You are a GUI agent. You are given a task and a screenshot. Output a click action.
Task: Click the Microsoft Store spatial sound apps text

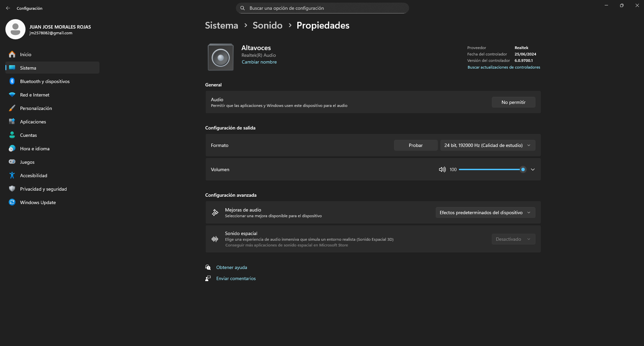pos(287,245)
